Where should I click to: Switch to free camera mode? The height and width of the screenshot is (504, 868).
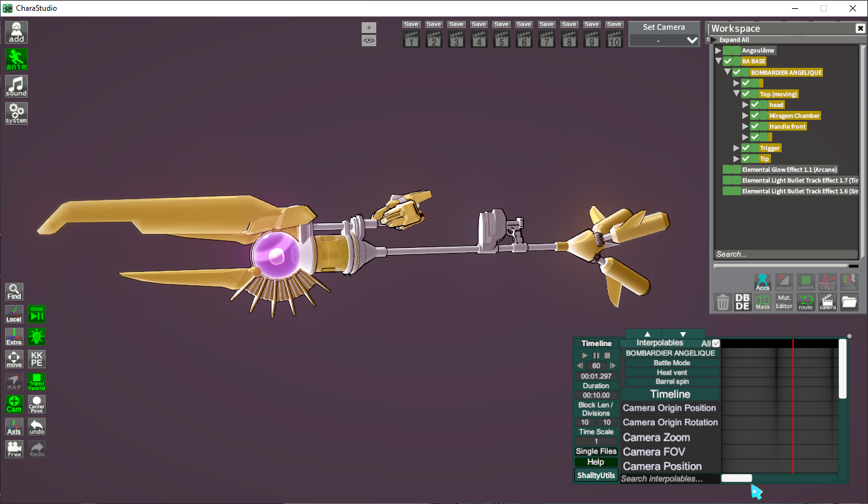(x=14, y=449)
